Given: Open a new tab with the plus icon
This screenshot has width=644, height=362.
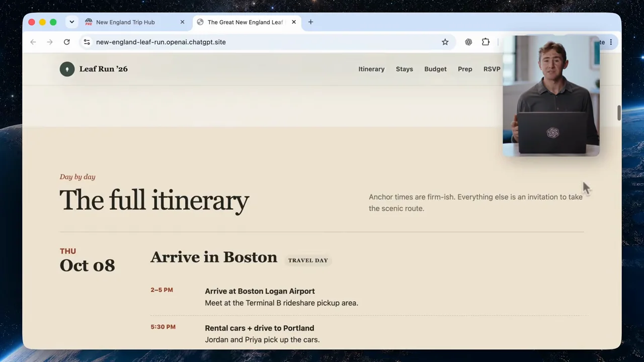Looking at the screenshot, I should click(x=310, y=22).
